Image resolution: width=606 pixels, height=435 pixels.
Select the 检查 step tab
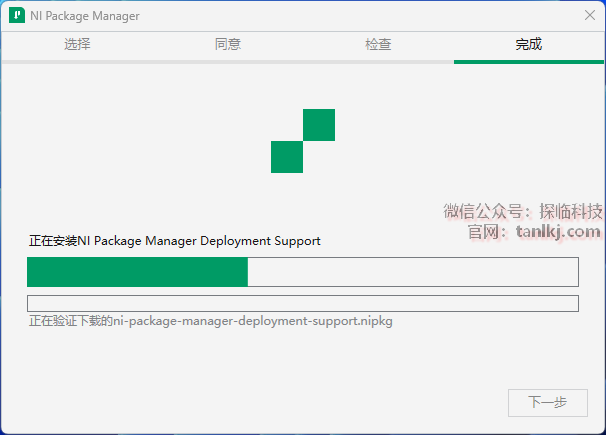click(378, 45)
